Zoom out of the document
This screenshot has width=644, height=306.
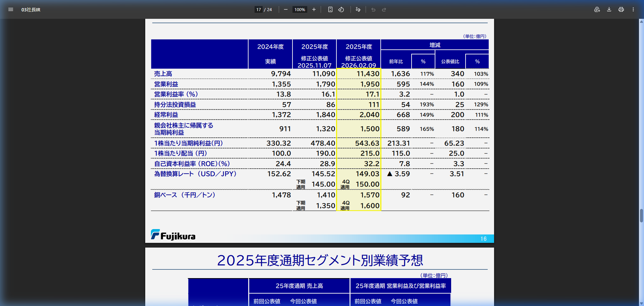pyautogui.click(x=286, y=10)
